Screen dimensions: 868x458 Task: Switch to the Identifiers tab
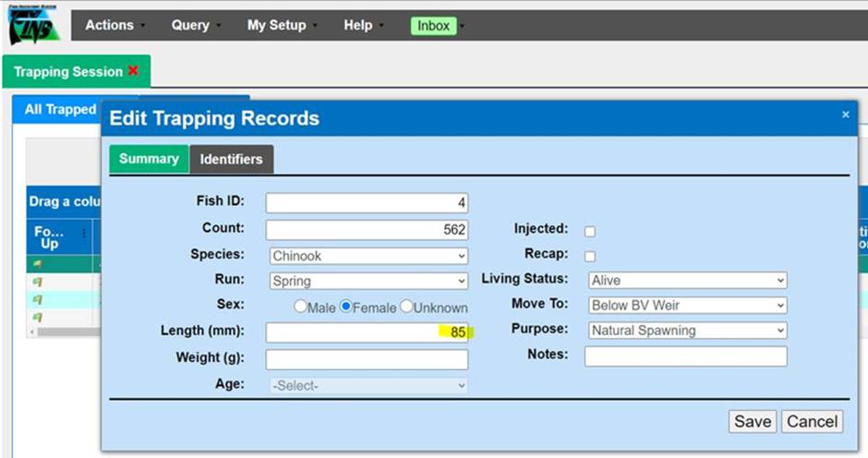pos(231,159)
